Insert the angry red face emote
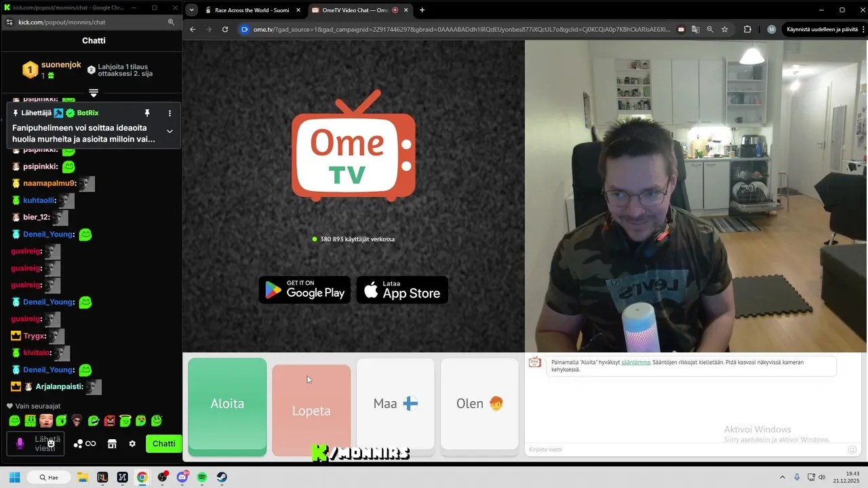 (109, 421)
